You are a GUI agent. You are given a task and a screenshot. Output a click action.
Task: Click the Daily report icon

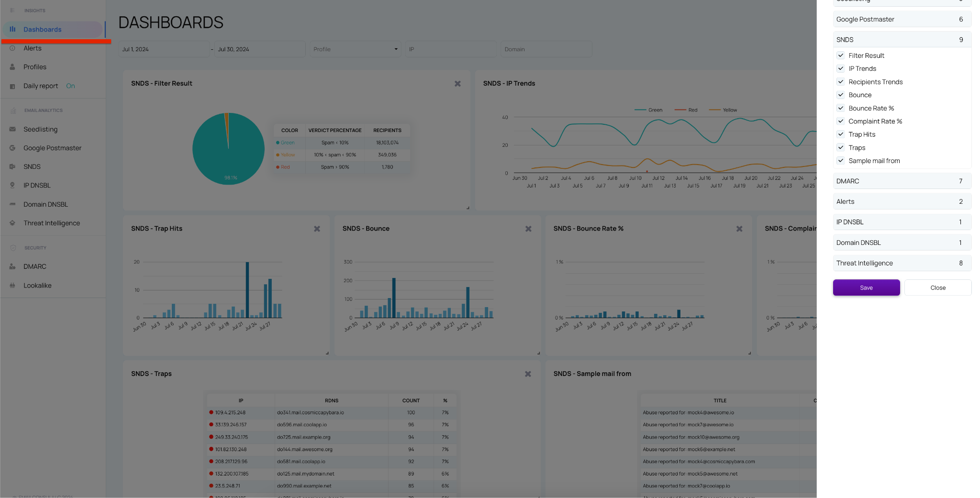[x=12, y=86]
